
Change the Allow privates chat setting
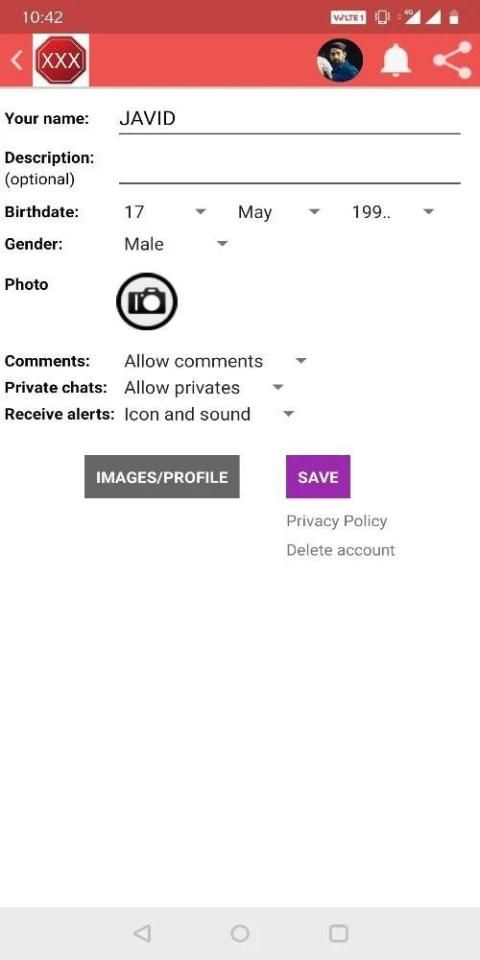203,388
